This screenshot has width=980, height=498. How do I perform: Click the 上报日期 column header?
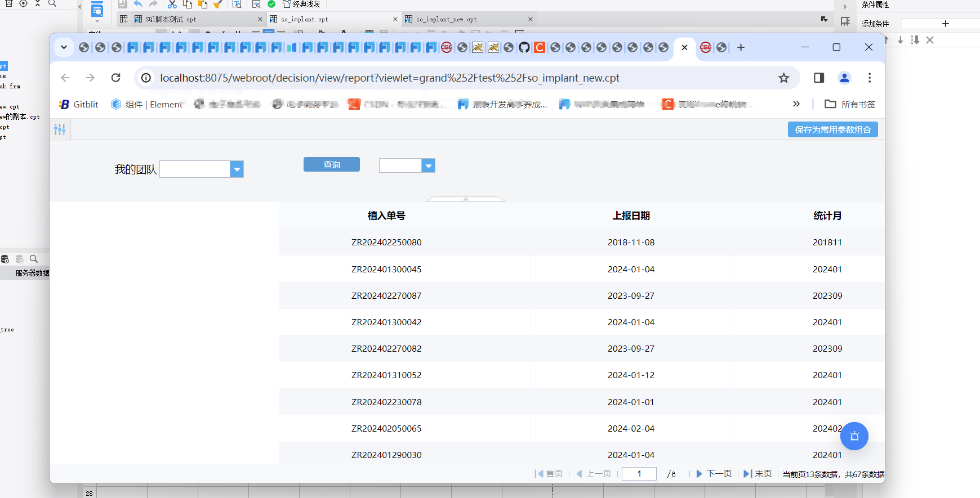631,216
